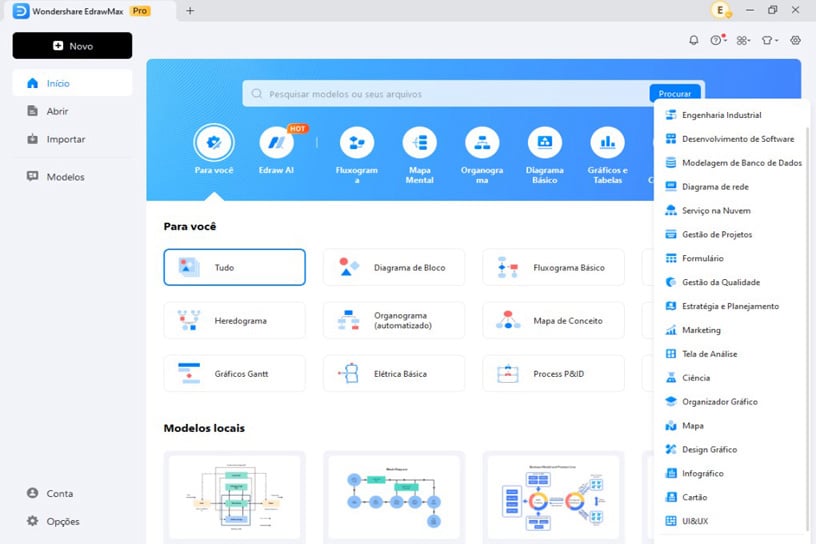
Task: Open the Início sidebar item
Action: [x=72, y=83]
